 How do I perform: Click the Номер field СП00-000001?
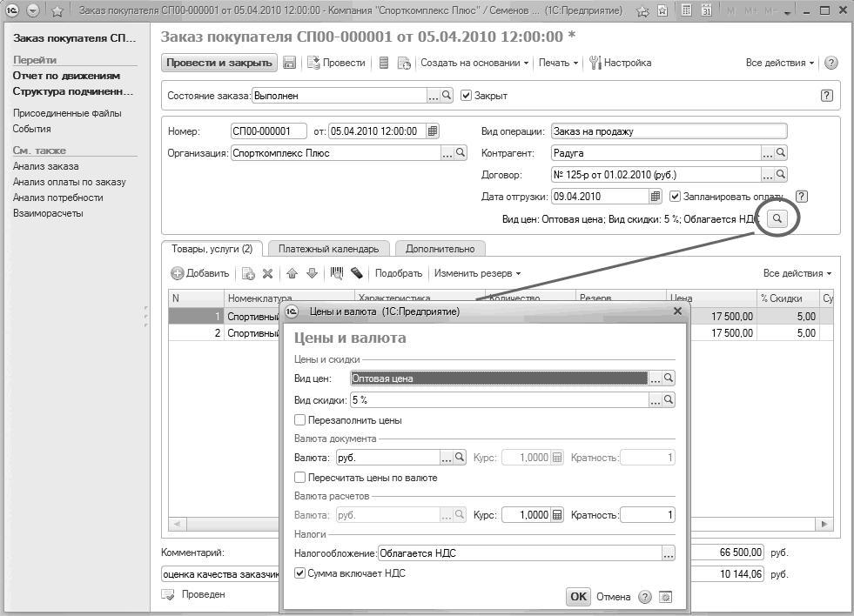click(268, 131)
